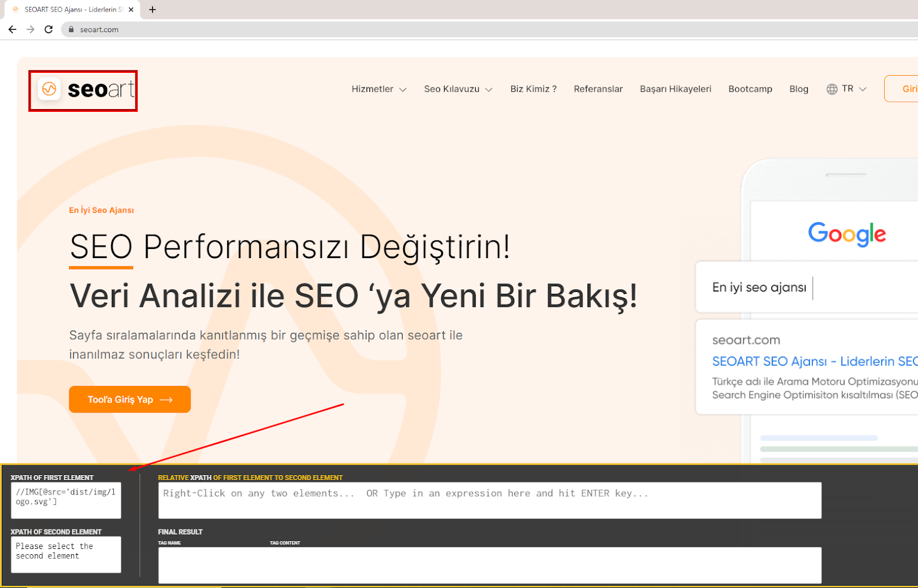918x588 pixels.
Task: Focus the relative XPath expression input
Action: [x=489, y=500]
